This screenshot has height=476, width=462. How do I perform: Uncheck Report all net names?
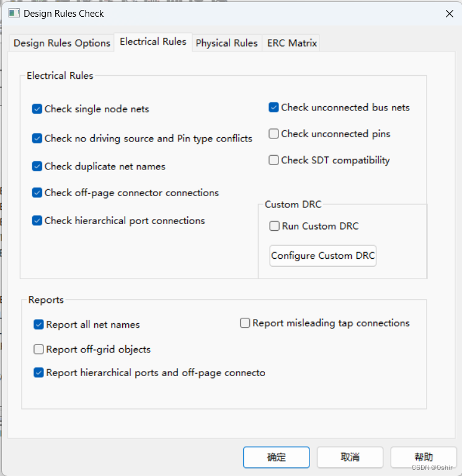(x=38, y=325)
